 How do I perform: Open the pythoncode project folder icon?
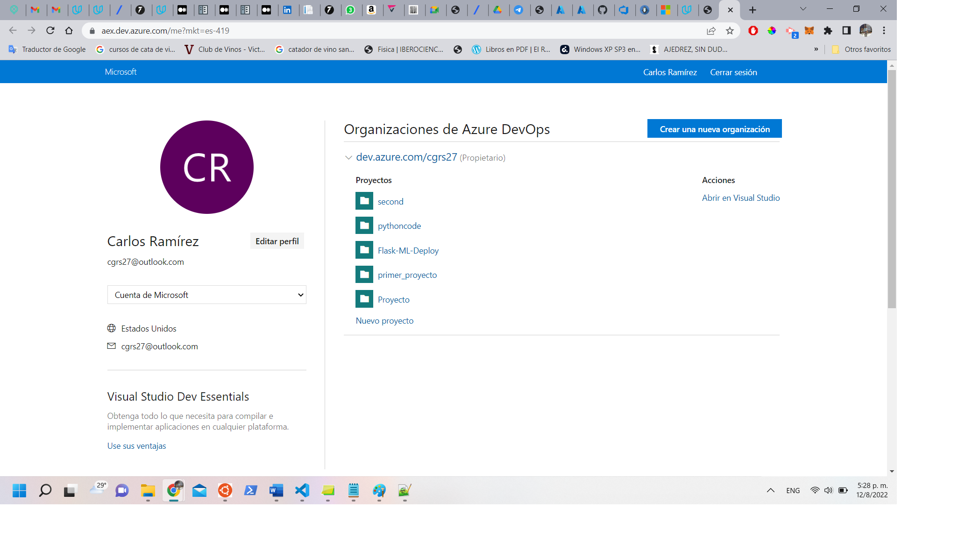coord(364,226)
